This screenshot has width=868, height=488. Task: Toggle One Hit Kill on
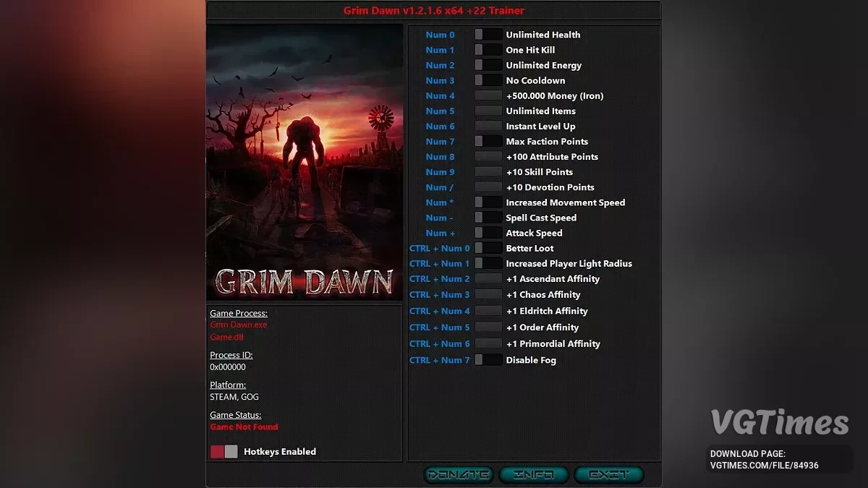tap(488, 49)
